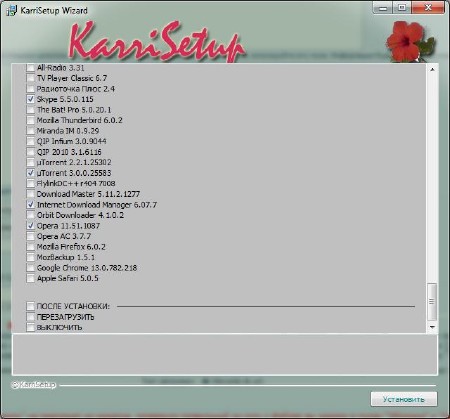The image size is (450, 419).
Task: Enable the MozBackup 1.5.1 checkbox
Action: 30,257
